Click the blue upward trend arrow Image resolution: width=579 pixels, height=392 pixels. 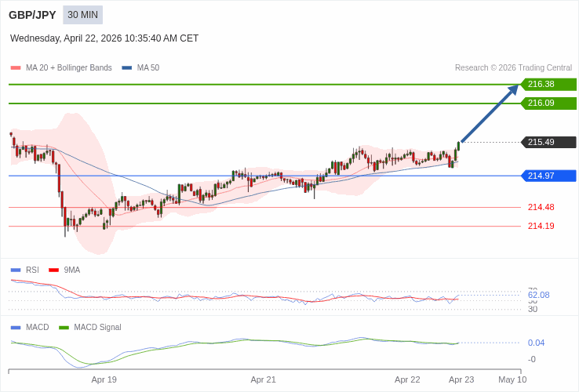click(490, 114)
